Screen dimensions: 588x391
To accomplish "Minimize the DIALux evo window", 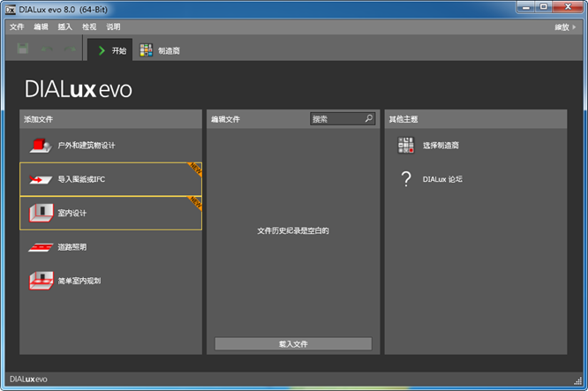I will coord(526,7).
